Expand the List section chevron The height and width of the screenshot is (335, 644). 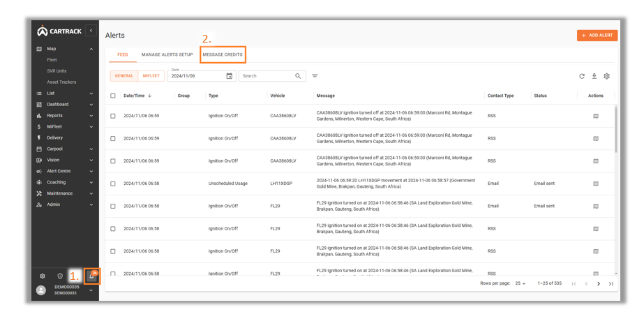click(x=91, y=94)
